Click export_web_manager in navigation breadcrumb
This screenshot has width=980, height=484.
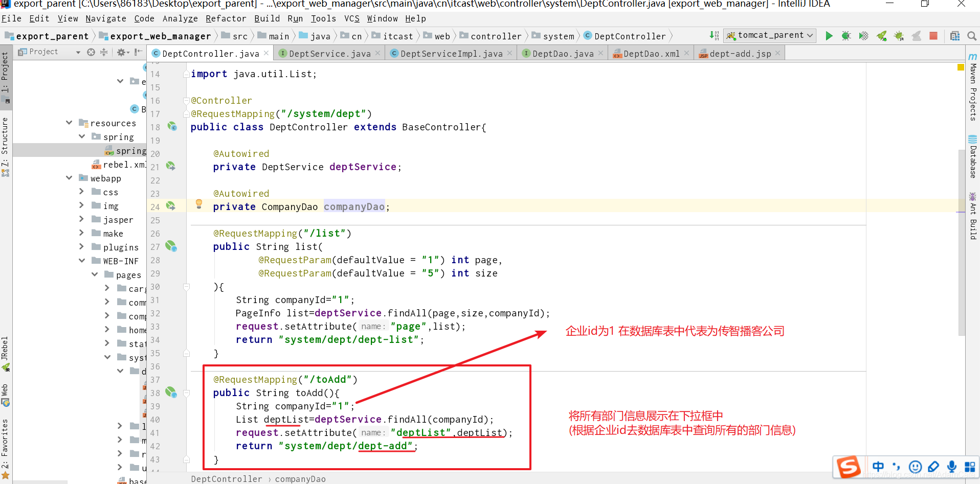[155, 36]
